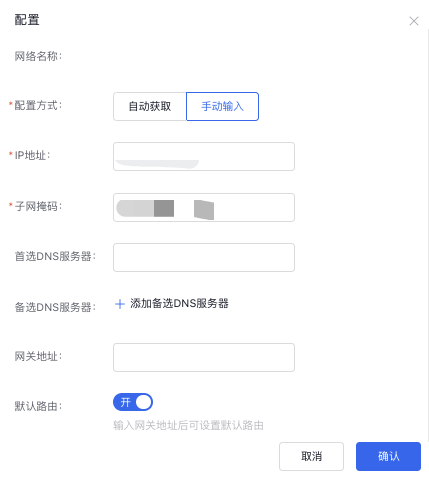The image size is (429, 480).
Task: Focus the 子网掩码 input field
Action: tap(204, 207)
